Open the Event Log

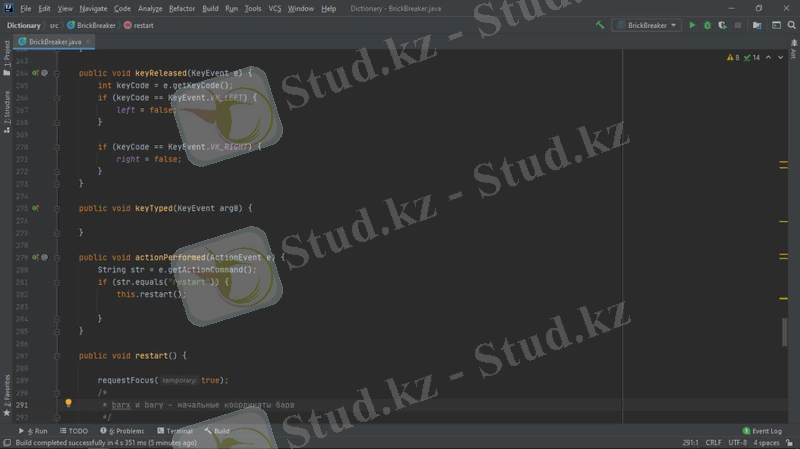[x=762, y=431]
